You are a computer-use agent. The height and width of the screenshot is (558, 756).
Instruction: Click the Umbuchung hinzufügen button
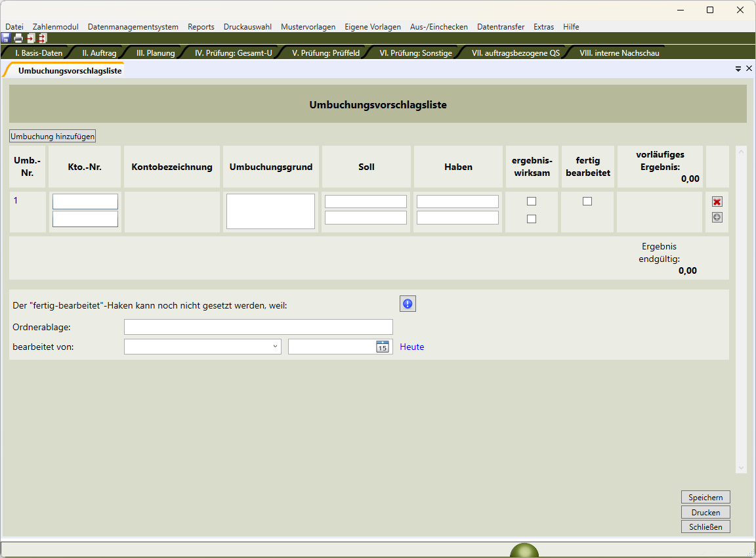tap(52, 137)
